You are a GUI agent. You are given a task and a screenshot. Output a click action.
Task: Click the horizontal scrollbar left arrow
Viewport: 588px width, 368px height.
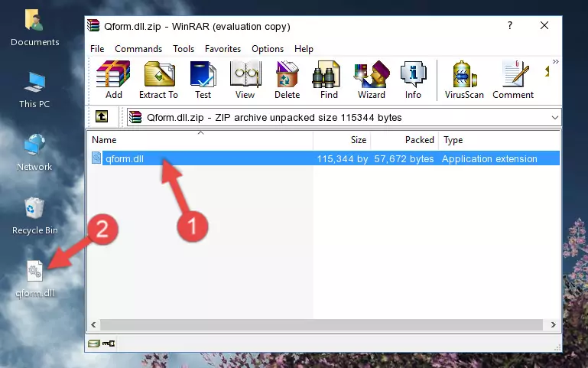pos(94,324)
